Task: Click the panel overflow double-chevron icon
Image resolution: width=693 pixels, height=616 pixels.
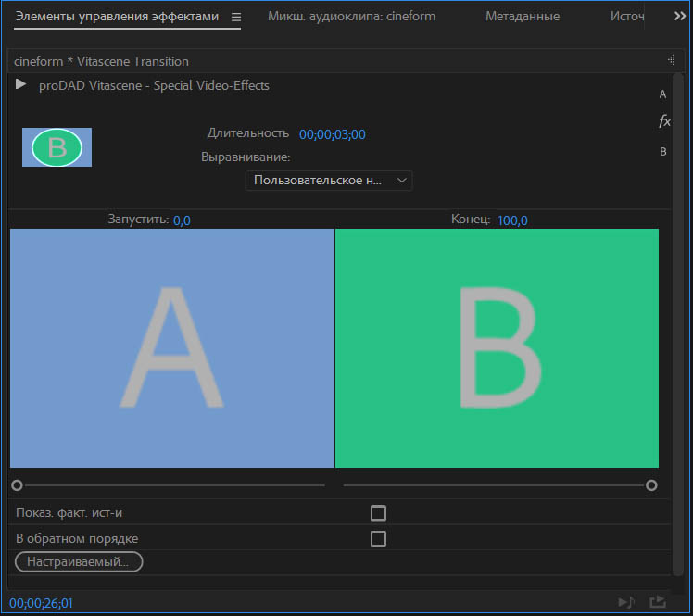Action: pos(679,17)
